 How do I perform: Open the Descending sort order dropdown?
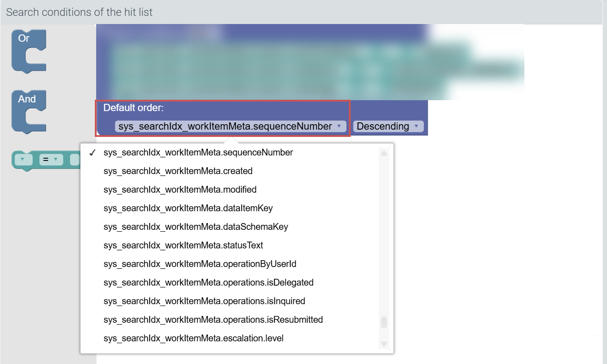[x=388, y=126]
